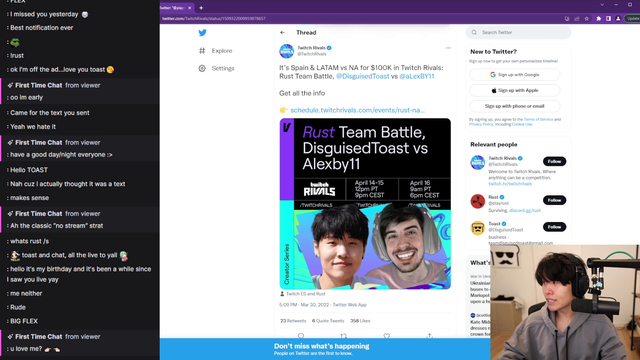Click the Twitter bird logo
The height and width of the screenshot is (360, 640).
[x=202, y=33]
